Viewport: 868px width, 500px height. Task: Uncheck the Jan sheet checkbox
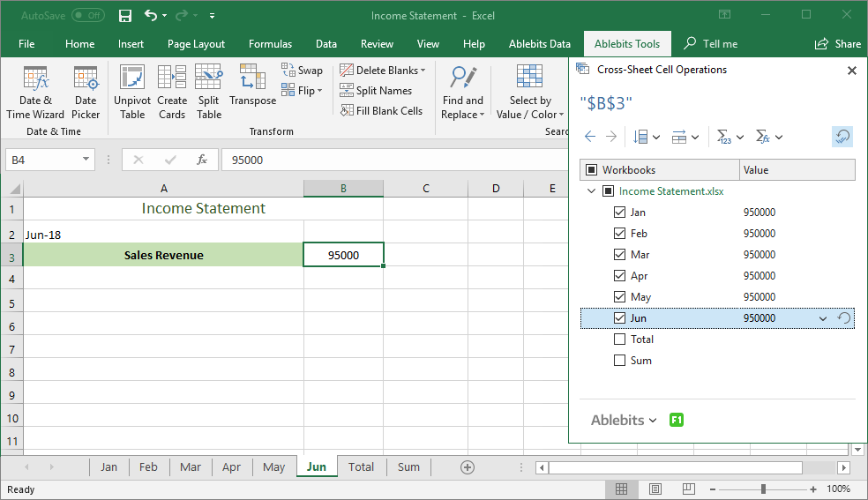[620, 213]
